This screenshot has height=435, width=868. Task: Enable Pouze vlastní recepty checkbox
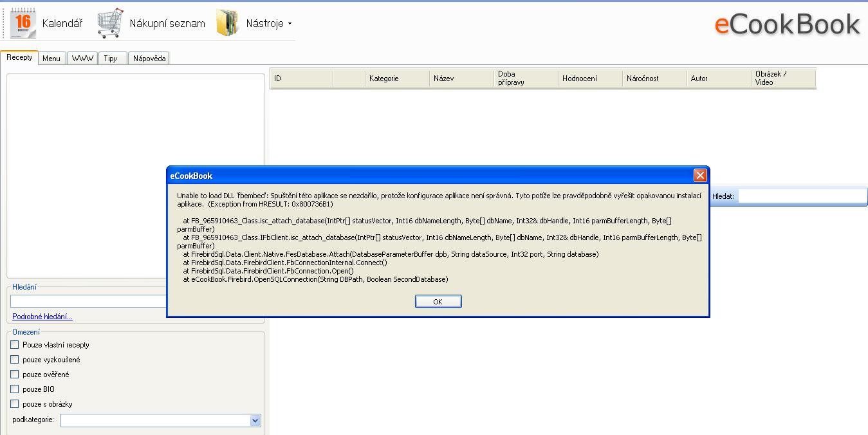[x=15, y=345]
